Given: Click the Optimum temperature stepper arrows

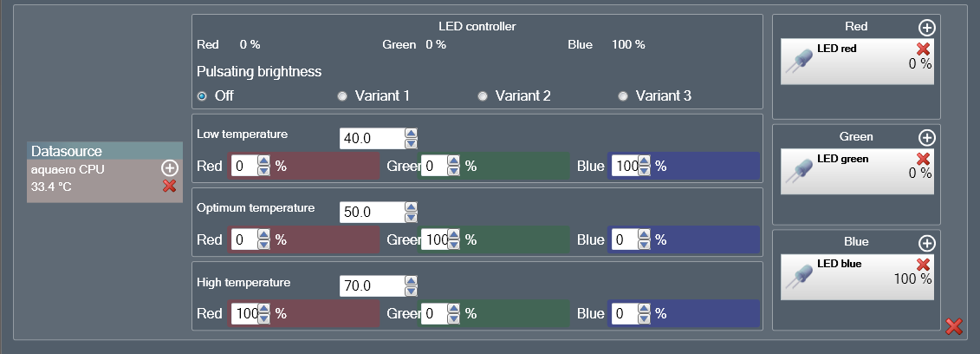Looking at the screenshot, I should coord(412,213).
